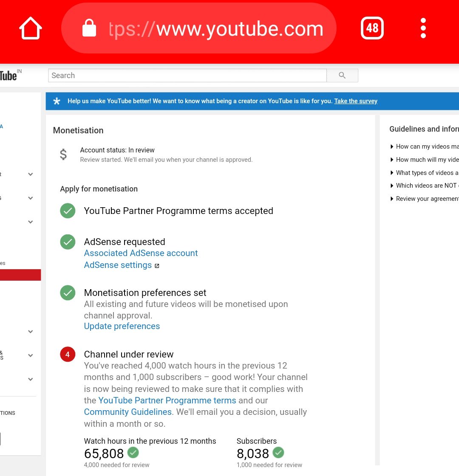The width and height of the screenshot is (459, 476).
Task: Click the blue 'A' sidebar link
Action: [2, 127]
